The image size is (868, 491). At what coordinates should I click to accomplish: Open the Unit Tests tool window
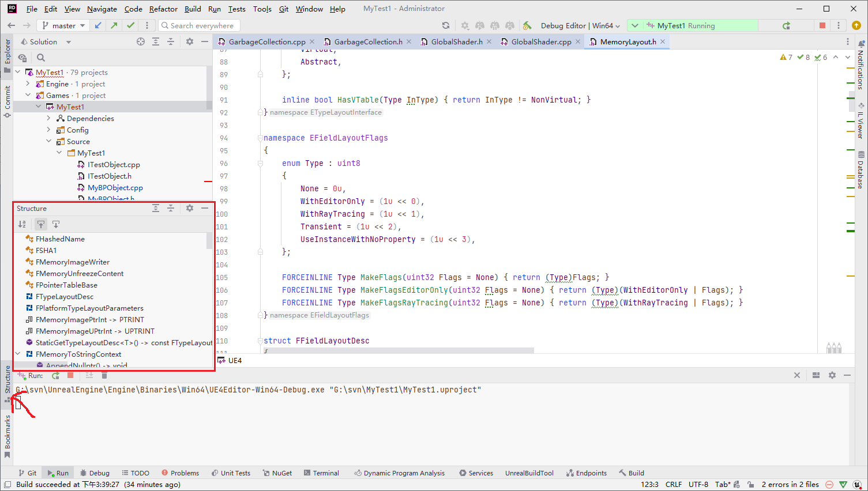point(231,473)
